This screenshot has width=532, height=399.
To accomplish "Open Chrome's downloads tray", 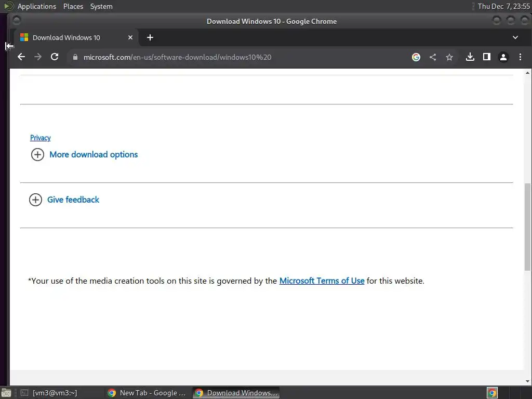I will click(x=470, y=57).
